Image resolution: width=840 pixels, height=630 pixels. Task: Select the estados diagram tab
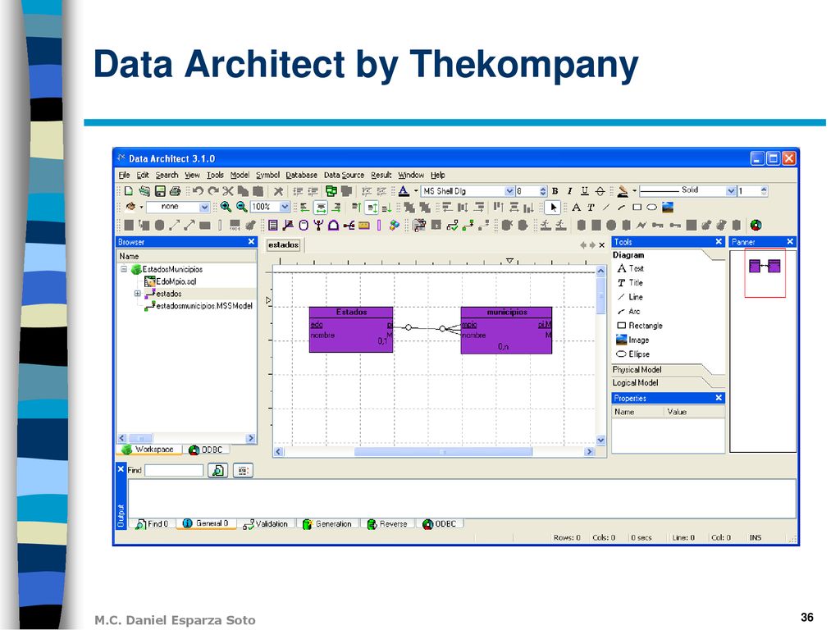point(283,244)
